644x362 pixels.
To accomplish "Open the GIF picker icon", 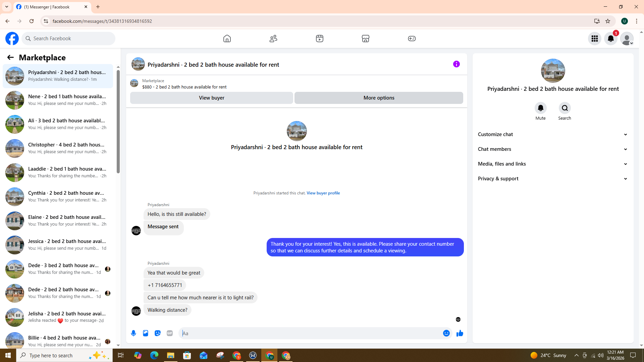I will tap(170, 333).
